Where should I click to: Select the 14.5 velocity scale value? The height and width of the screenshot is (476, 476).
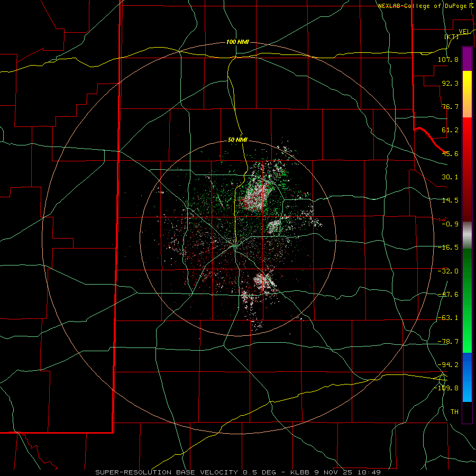click(450, 200)
